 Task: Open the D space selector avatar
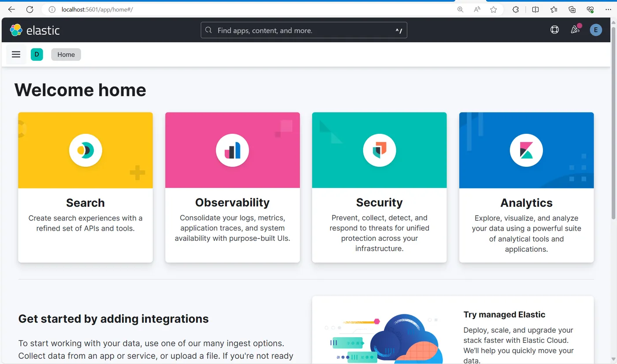pyautogui.click(x=37, y=55)
